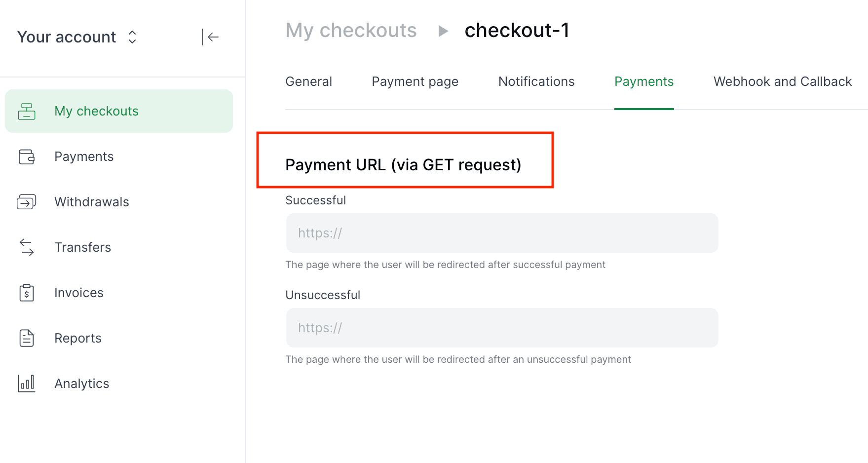
Task: Open the Payment page tab
Action: [x=415, y=81]
